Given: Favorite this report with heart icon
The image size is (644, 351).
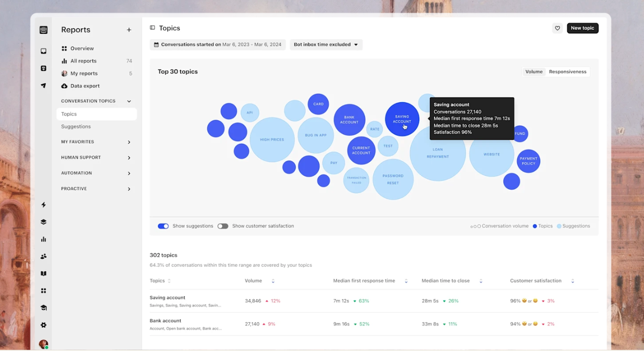Looking at the screenshot, I should coord(557,28).
